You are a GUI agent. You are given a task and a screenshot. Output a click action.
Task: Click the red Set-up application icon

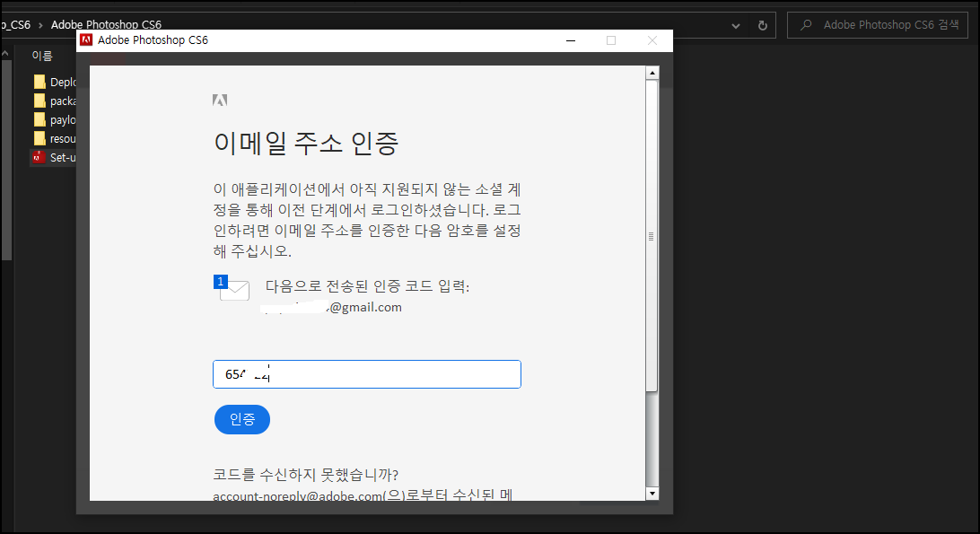(39, 157)
